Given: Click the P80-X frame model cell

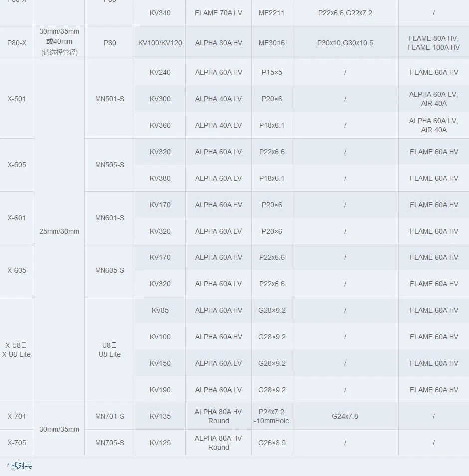Looking at the screenshot, I should (x=17, y=43).
